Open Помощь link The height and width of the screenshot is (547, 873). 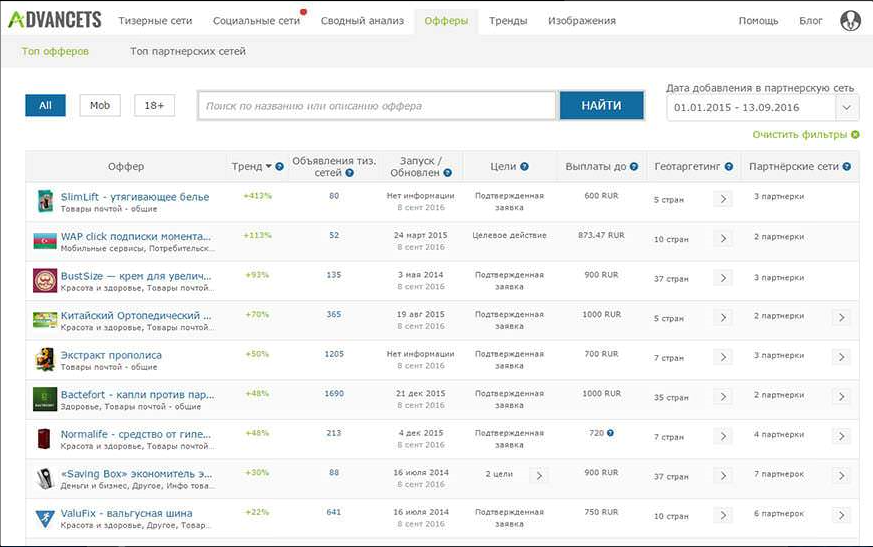[758, 21]
